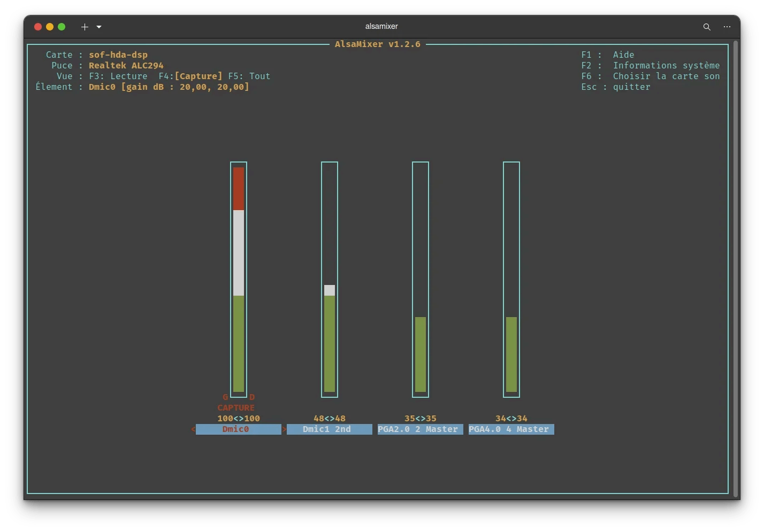Switch to F5: Tout view

pyautogui.click(x=249, y=76)
